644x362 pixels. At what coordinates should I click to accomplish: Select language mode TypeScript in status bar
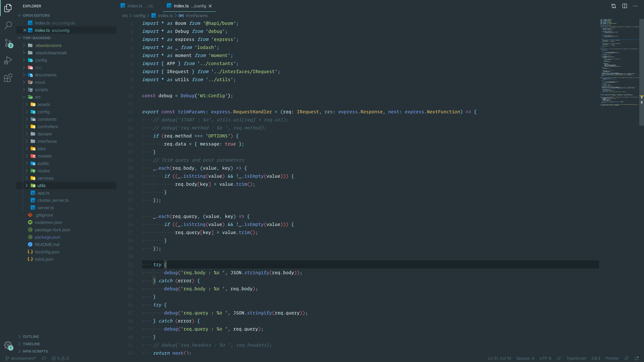pyautogui.click(x=576, y=358)
